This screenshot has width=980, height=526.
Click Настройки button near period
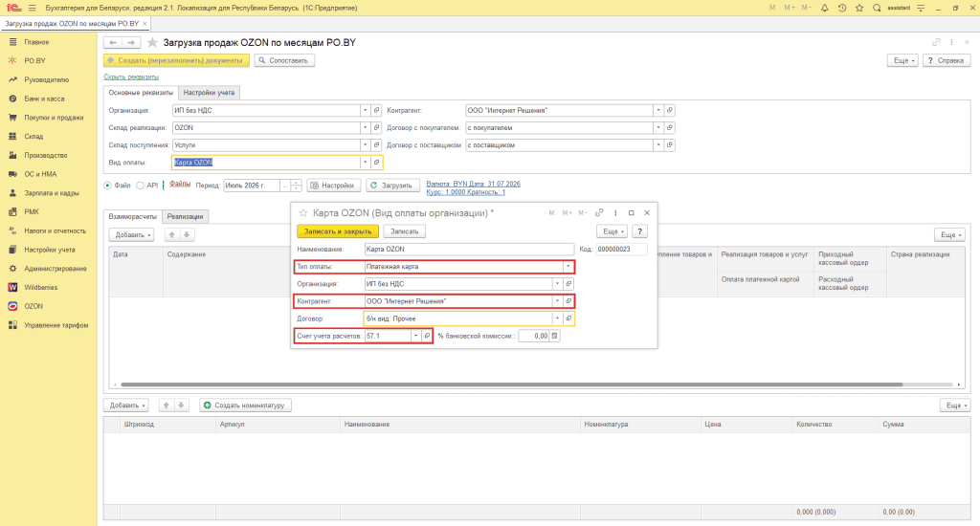click(x=334, y=186)
